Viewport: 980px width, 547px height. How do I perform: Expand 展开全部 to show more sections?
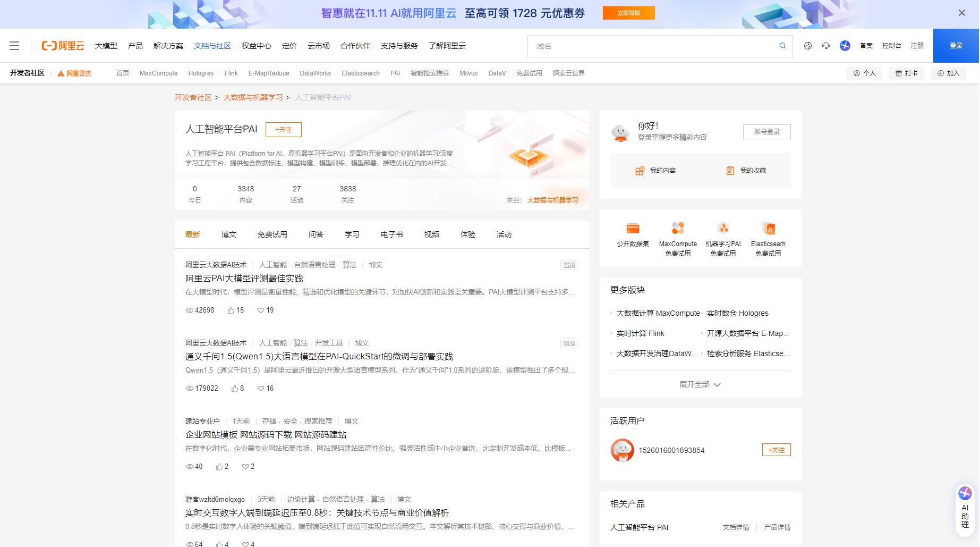[x=700, y=384]
